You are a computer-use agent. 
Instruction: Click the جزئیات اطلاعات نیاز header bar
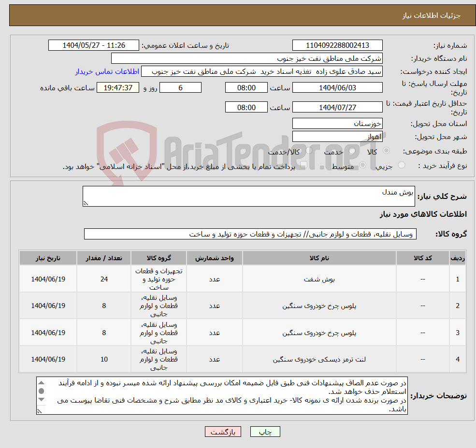238,15
